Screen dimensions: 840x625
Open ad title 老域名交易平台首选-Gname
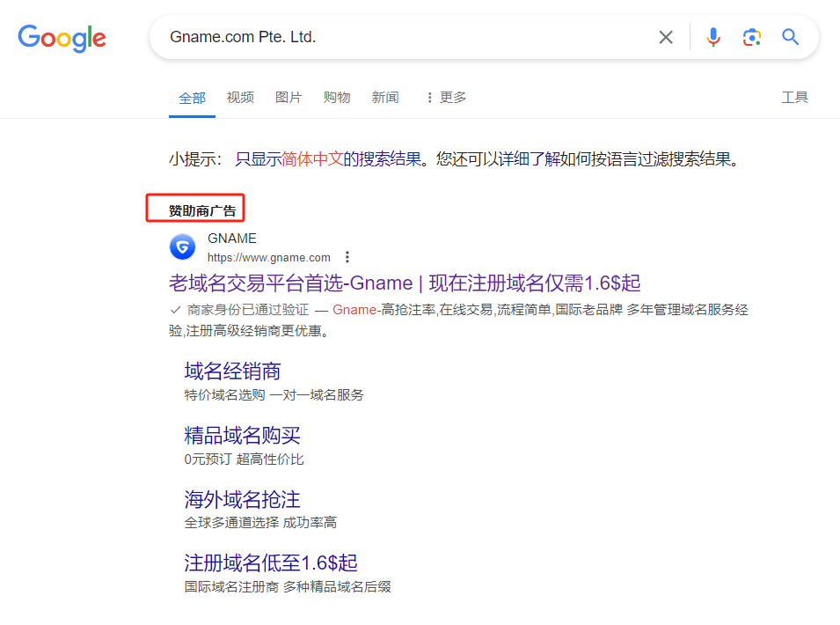click(405, 283)
